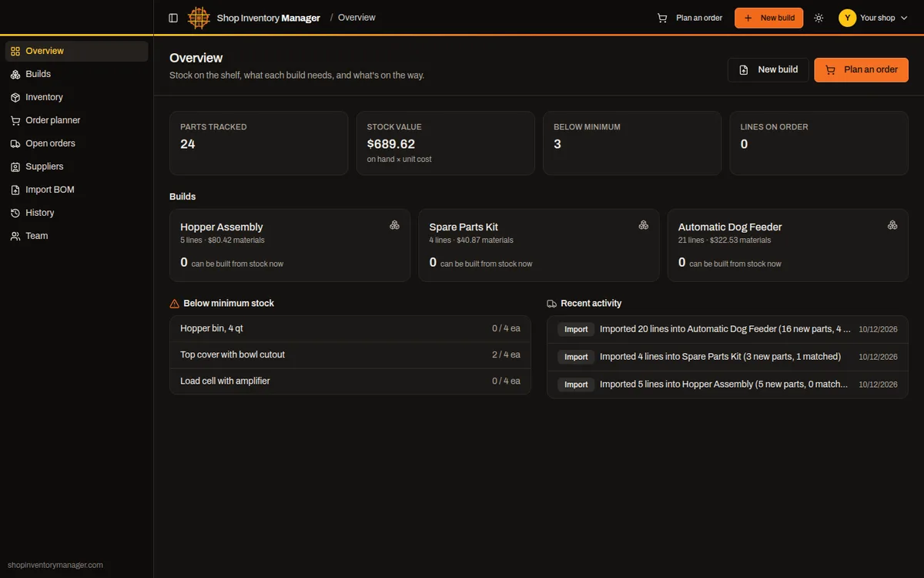The image size is (924, 578).
Task: Click the Import BOM file icon in the sidebar
Action: 15,190
